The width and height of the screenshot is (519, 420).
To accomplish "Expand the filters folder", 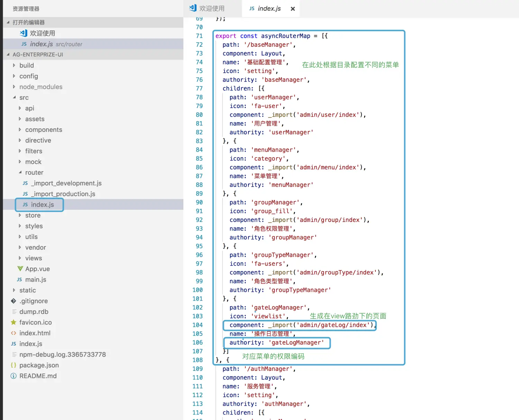I will pos(20,151).
